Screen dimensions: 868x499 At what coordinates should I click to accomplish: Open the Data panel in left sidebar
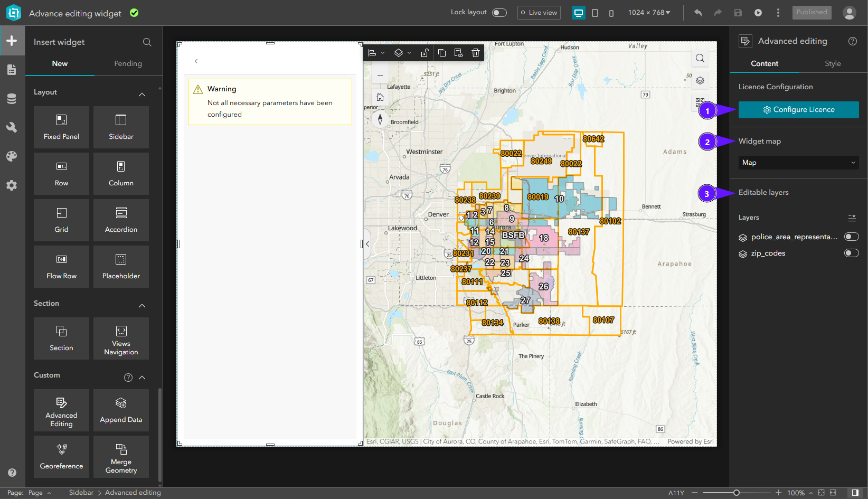click(x=12, y=99)
